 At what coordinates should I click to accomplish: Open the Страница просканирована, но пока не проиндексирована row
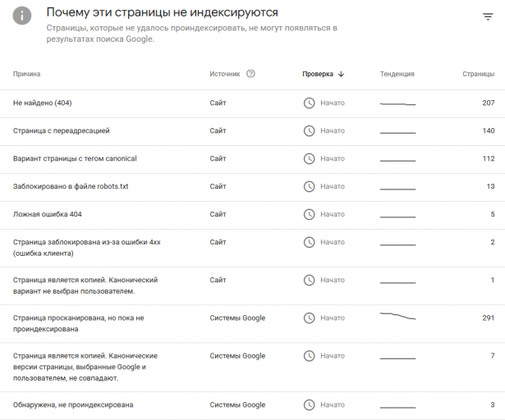tap(253, 323)
